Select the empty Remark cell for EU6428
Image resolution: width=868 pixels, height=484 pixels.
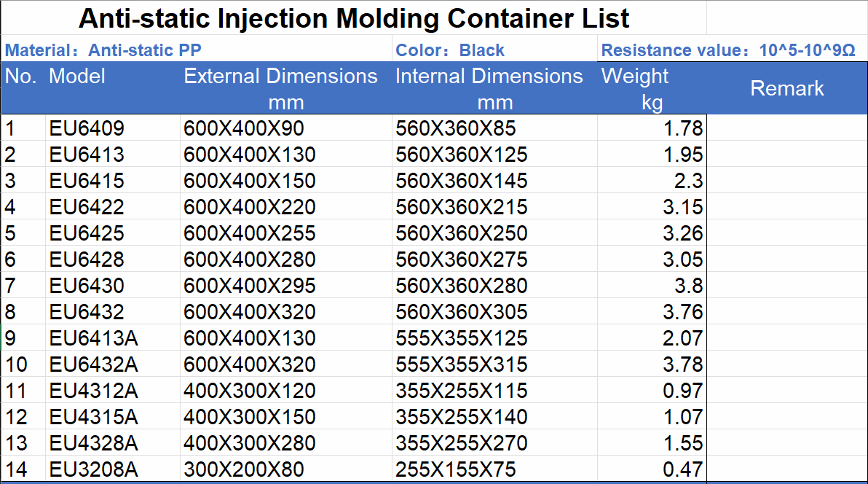[787, 260]
